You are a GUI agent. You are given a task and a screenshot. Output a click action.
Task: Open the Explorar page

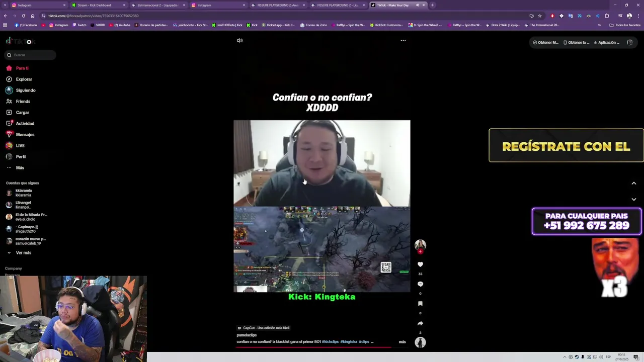point(19,79)
